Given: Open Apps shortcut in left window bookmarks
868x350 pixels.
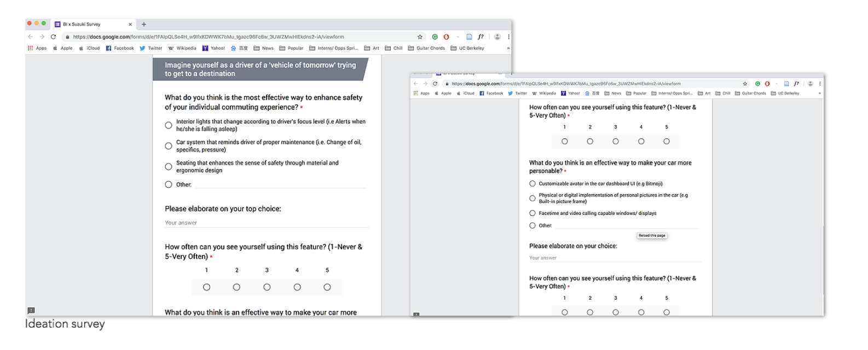Looking at the screenshot, I should [37, 48].
